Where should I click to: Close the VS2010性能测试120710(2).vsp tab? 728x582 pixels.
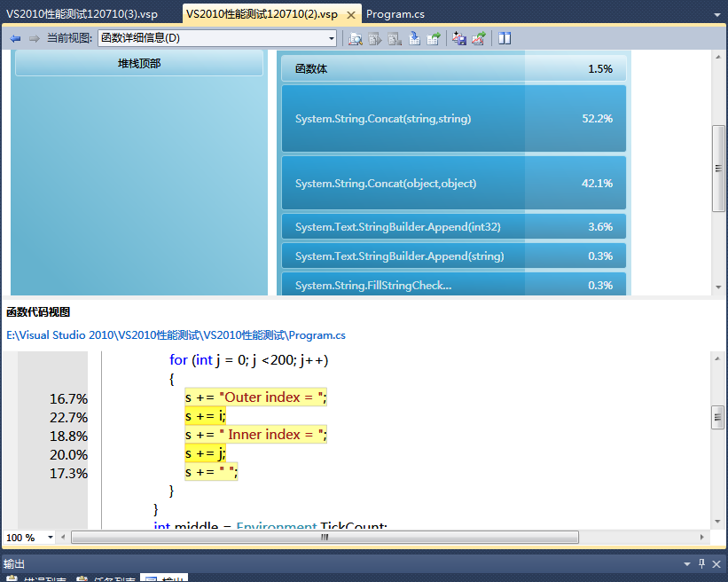point(351,15)
